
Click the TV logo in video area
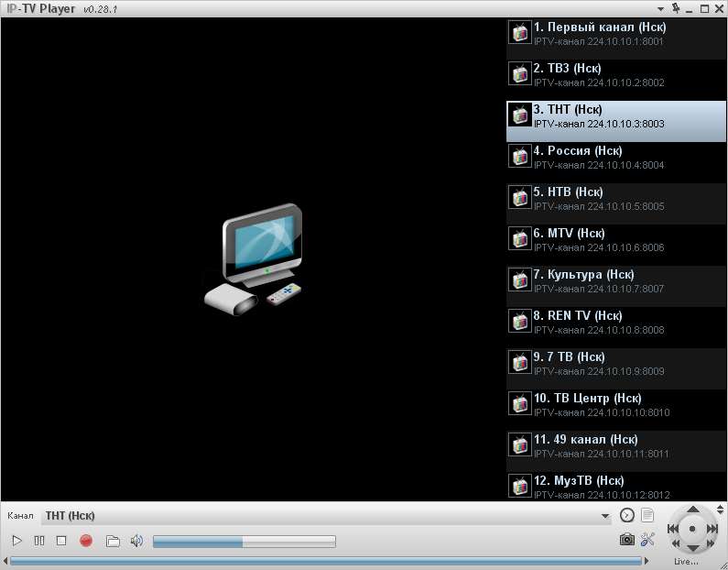click(x=254, y=259)
